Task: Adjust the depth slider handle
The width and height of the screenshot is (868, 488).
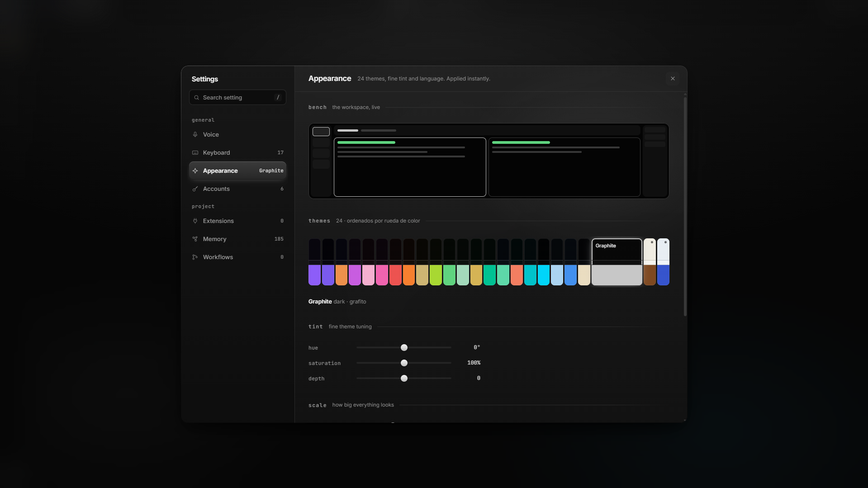Action: (404, 378)
